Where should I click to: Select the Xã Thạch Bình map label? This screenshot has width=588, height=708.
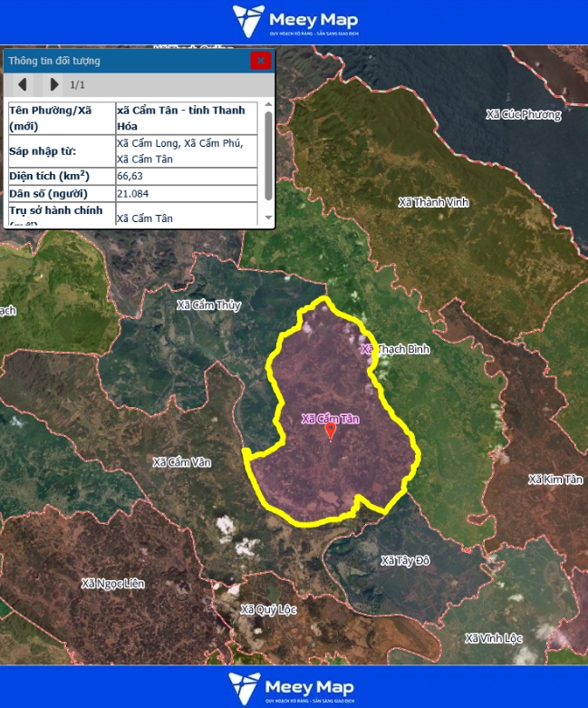pyautogui.click(x=396, y=349)
